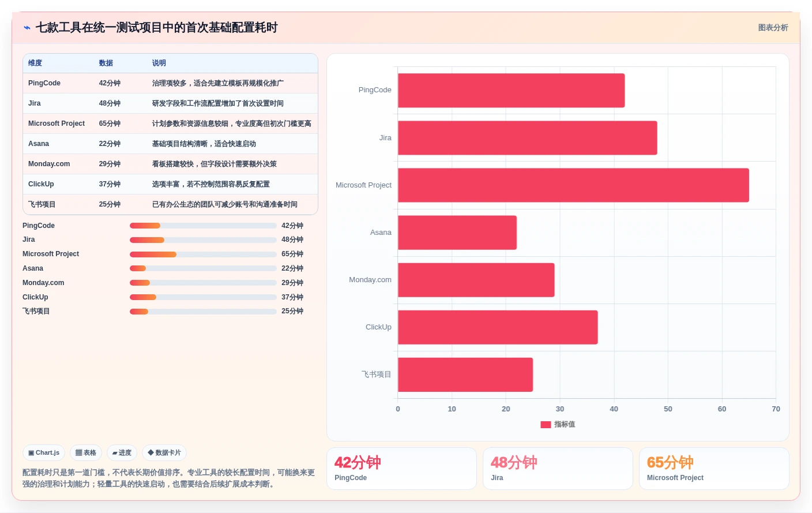
Task: Click the Chart.js tag chip
Action: (x=44, y=453)
